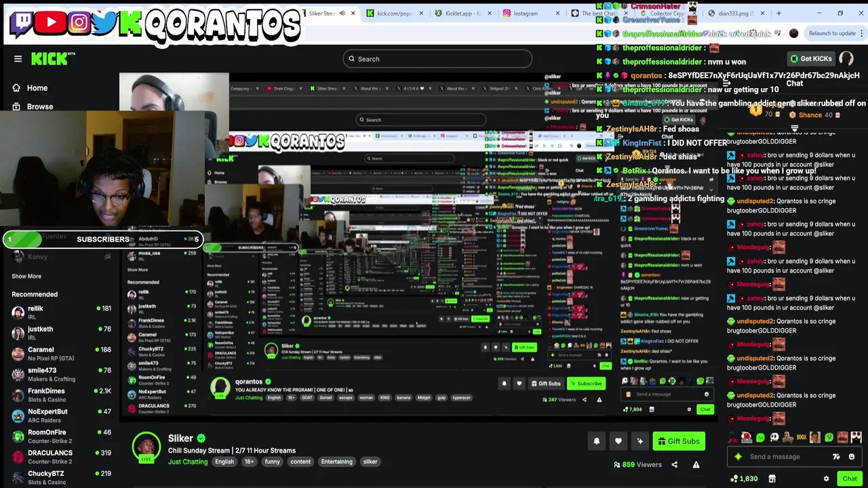Open the 7TV emote menu icon

click(836, 457)
